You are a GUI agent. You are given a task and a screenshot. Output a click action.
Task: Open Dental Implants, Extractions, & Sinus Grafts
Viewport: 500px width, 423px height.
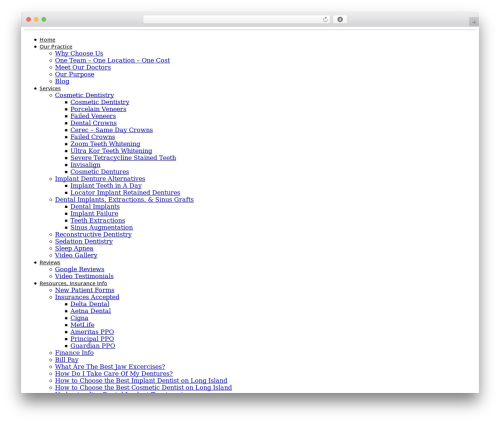(124, 200)
